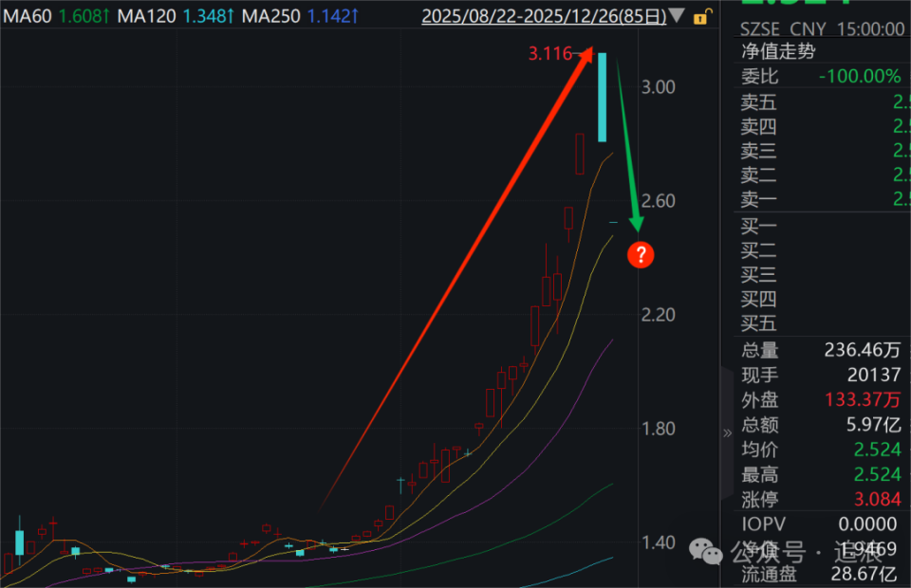Select the 卖五 order row
The height and width of the screenshot is (588, 911).
click(825, 102)
